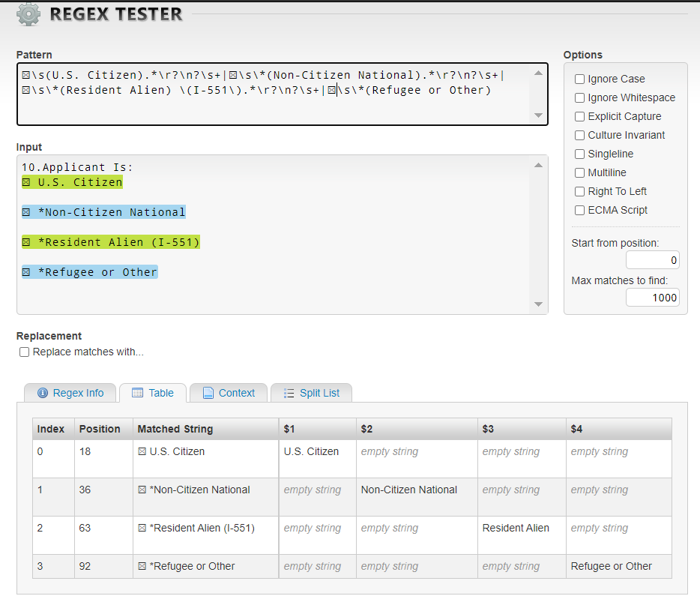
Task: Click the $3 column header
Action: pos(522,429)
